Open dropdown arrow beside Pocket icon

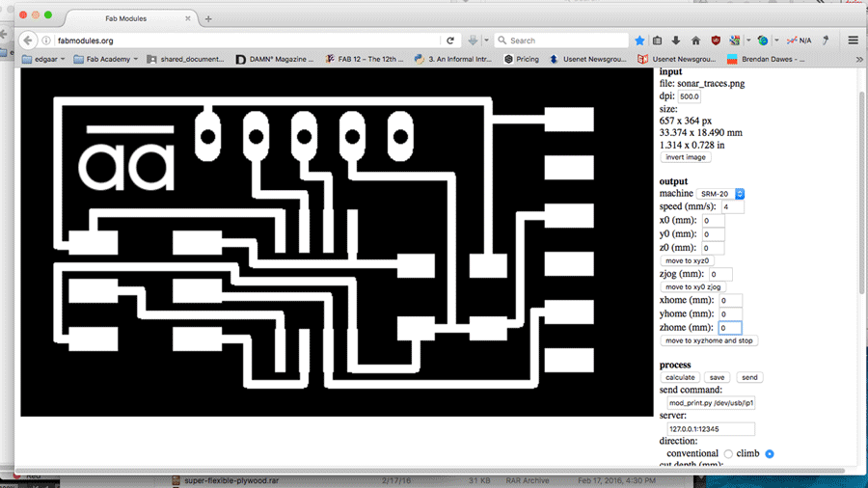point(487,41)
